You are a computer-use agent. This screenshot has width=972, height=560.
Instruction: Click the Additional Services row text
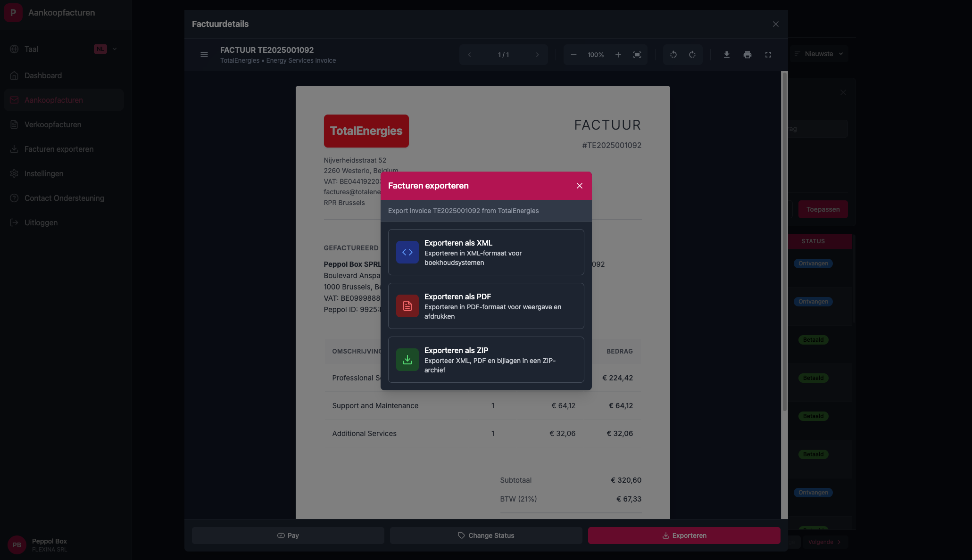point(364,434)
